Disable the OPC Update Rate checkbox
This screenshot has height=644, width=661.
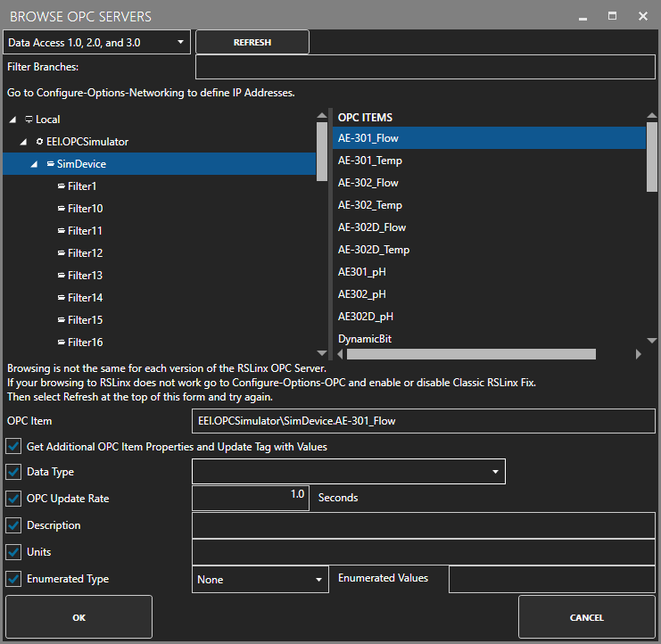point(13,499)
